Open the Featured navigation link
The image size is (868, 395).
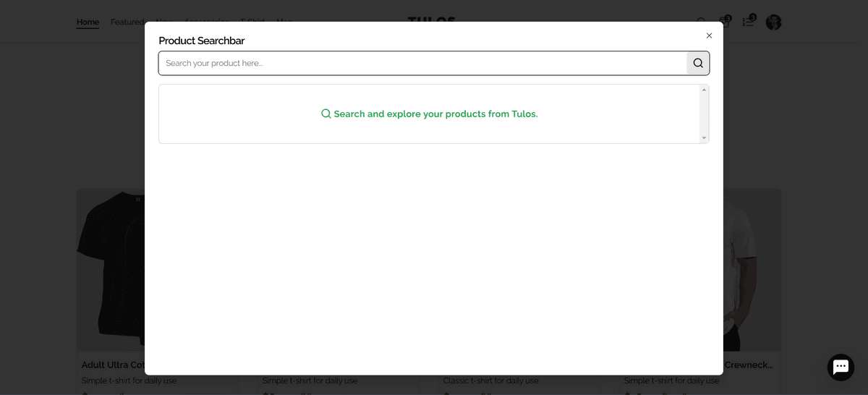pyautogui.click(x=127, y=22)
